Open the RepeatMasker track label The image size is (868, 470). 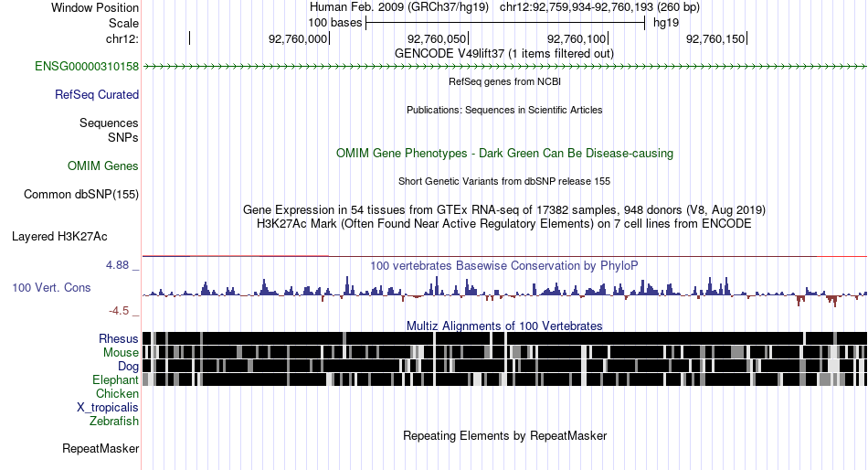coord(101,448)
